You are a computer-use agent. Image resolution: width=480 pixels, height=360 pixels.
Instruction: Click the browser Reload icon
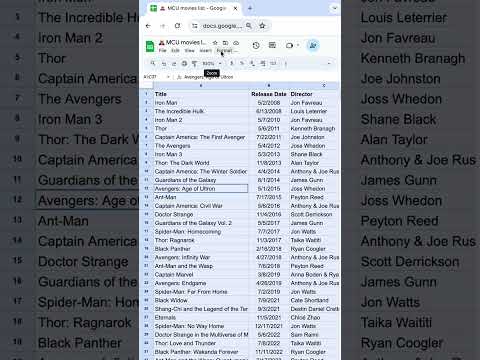tap(178, 26)
